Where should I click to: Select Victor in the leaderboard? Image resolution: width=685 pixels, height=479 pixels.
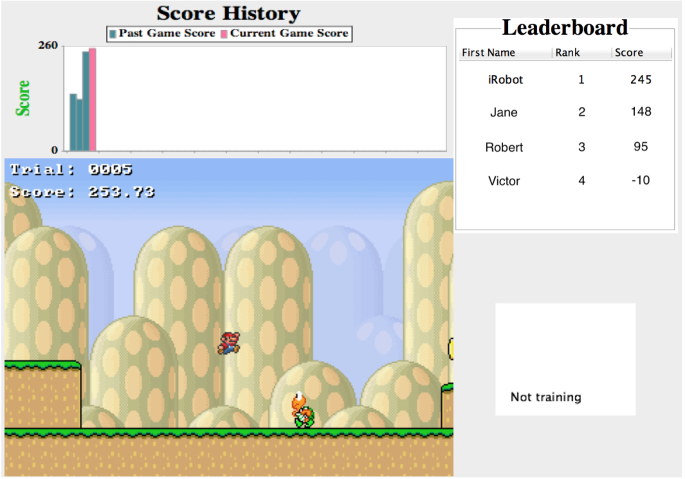[x=504, y=181]
